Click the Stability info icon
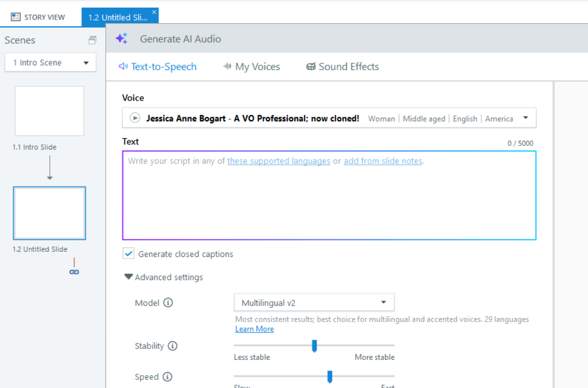Viewport: 588px width, 388px height. pos(173,346)
